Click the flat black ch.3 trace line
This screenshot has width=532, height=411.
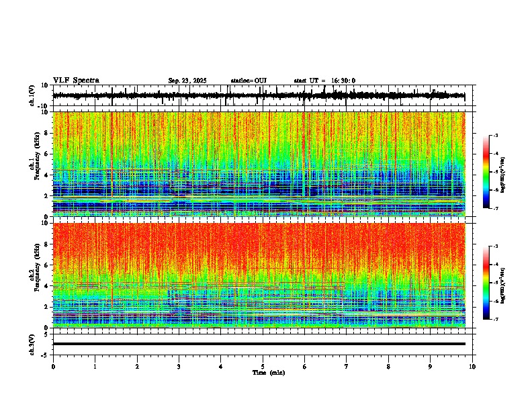tap(259, 344)
